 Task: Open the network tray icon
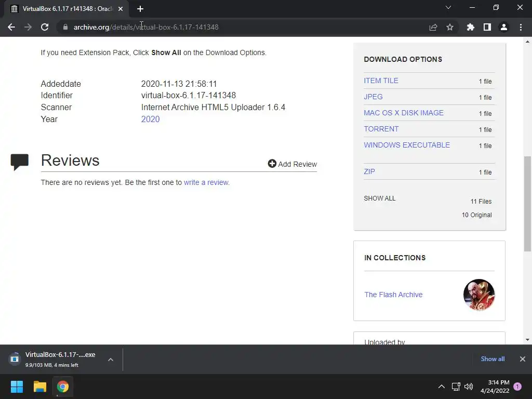456,387
